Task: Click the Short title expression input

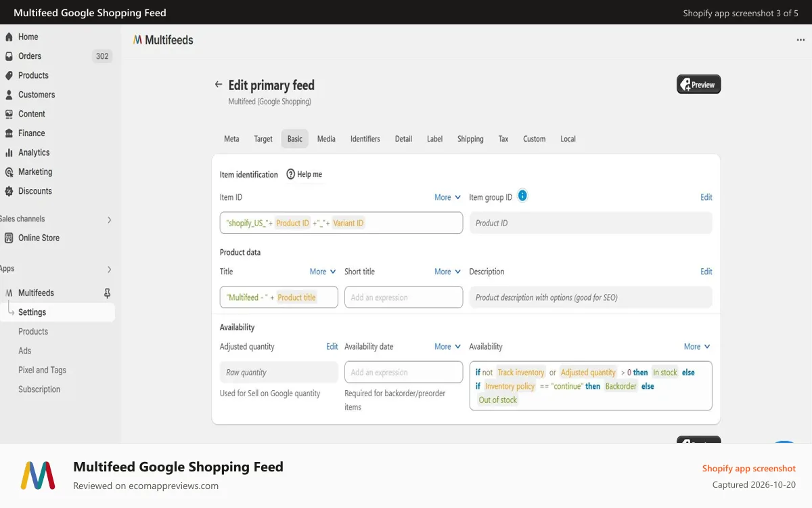Action: [403, 297]
